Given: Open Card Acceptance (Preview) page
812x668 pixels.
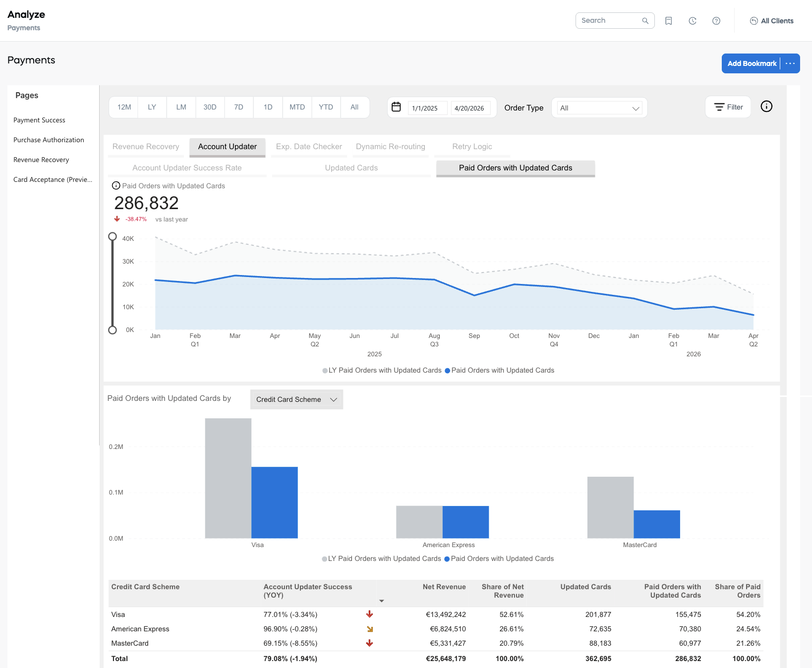Looking at the screenshot, I should 53,179.
